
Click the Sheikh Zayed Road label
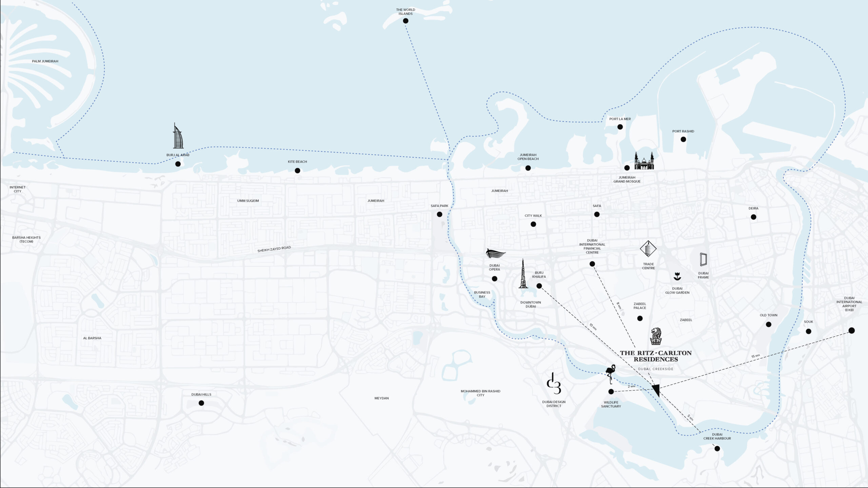[x=274, y=249]
